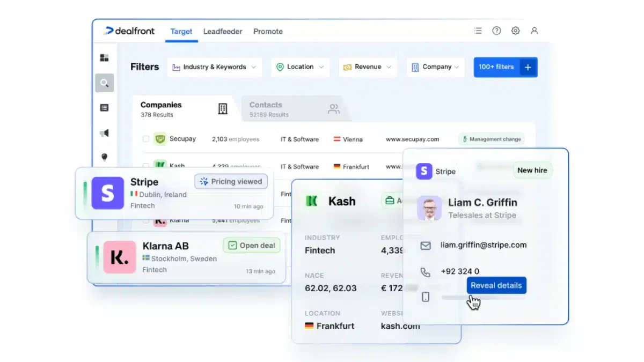The height and width of the screenshot is (362, 644).
Task: Open the lightbulb icon in sidebar
Action: (x=105, y=157)
